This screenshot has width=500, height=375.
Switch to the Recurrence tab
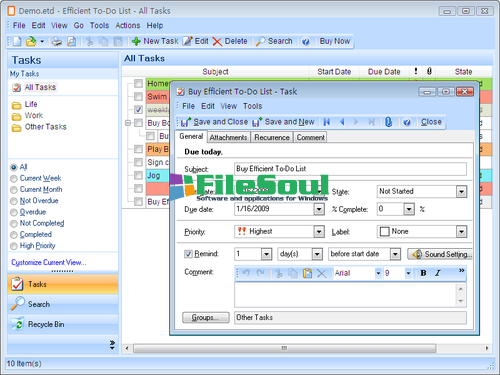pyautogui.click(x=272, y=137)
